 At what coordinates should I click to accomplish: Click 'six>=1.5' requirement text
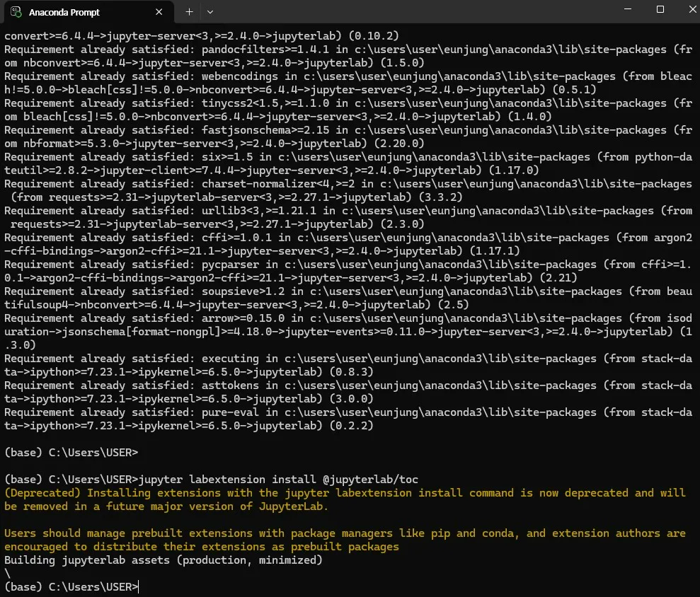pyautogui.click(x=227, y=157)
